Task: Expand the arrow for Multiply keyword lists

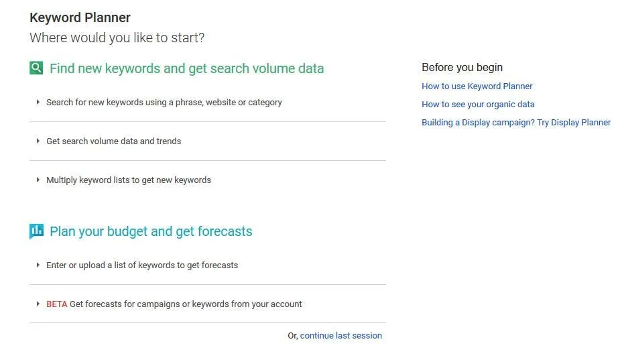Action: 38,180
